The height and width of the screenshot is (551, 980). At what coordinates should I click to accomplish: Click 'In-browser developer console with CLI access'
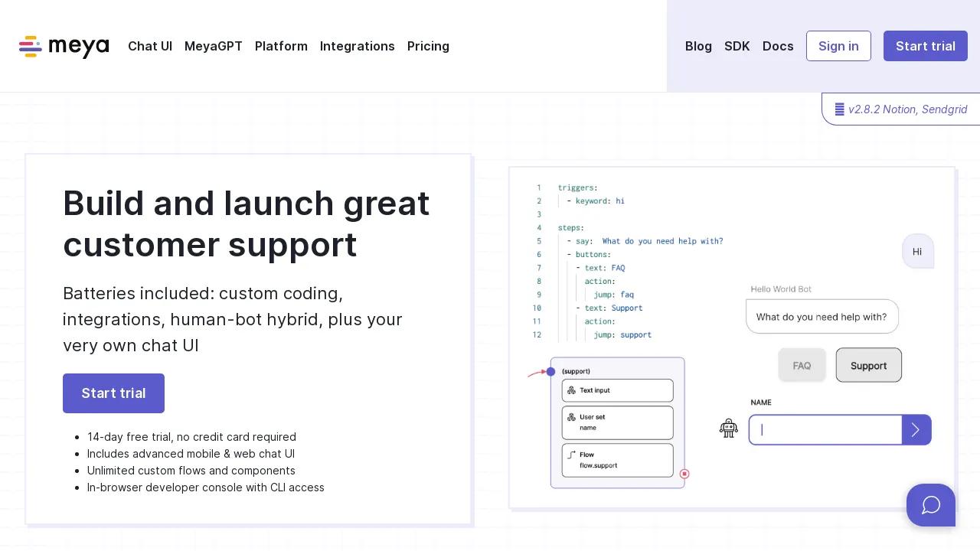pyautogui.click(x=206, y=487)
